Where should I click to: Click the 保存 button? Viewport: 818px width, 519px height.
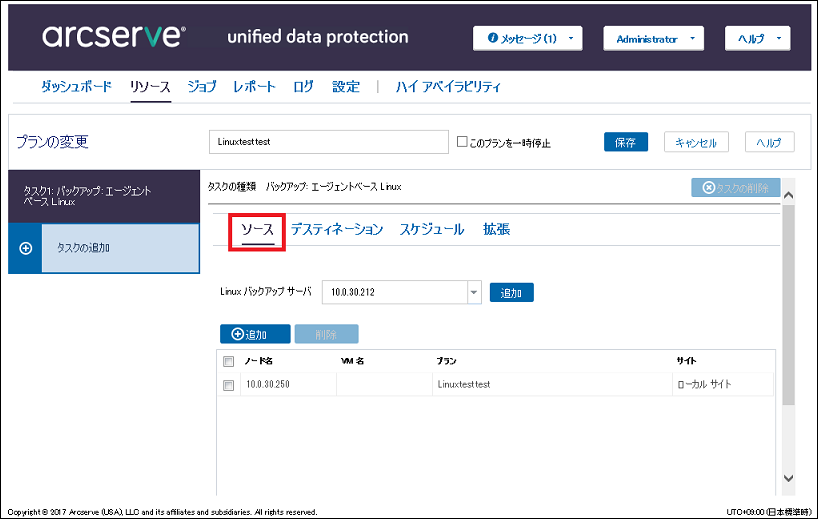click(x=625, y=142)
